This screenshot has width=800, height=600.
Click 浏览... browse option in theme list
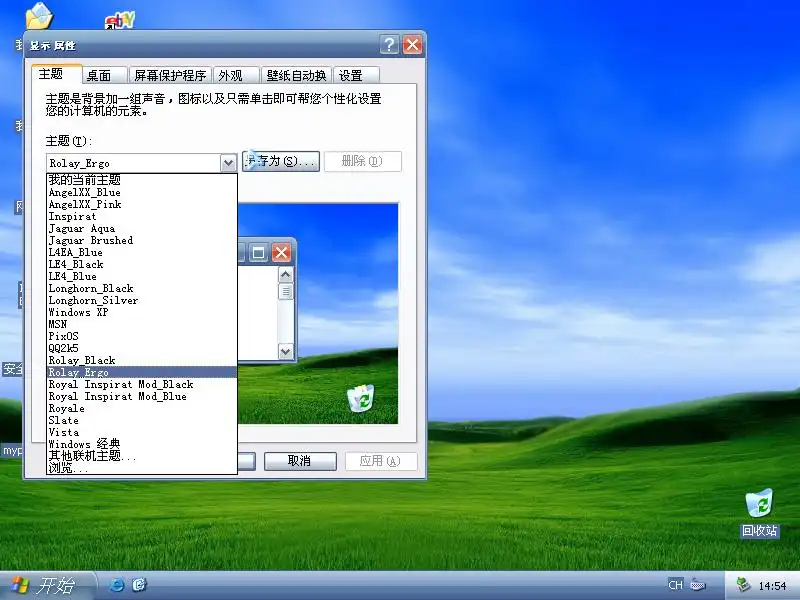[142, 468]
